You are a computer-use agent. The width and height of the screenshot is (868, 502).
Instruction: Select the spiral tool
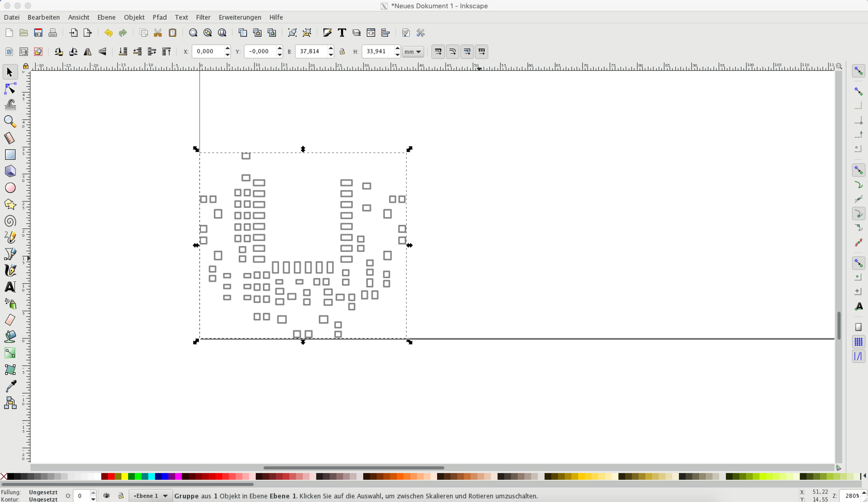pyautogui.click(x=10, y=221)
